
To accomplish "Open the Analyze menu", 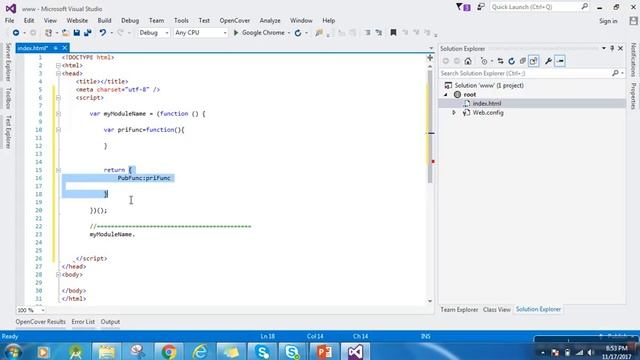I will [x=270, y=20].
